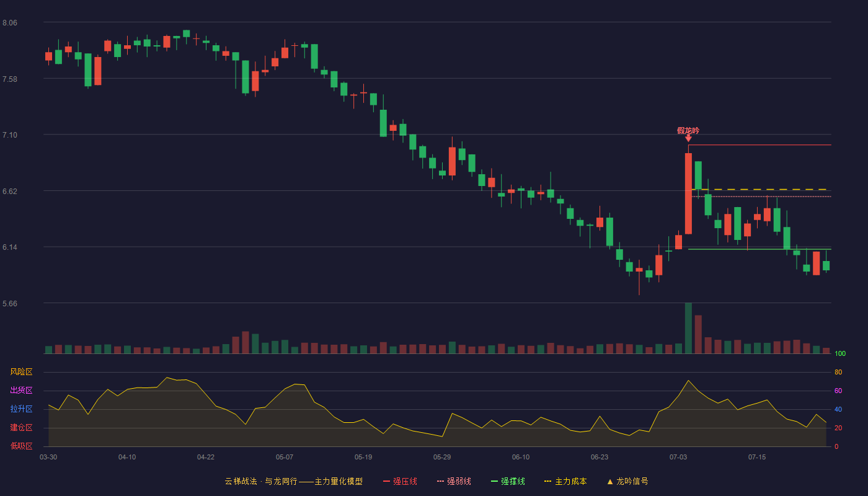The image size is (868, 496).
Task: Click the large red candlestick below 假龙吟
Action: coord(688,193)
